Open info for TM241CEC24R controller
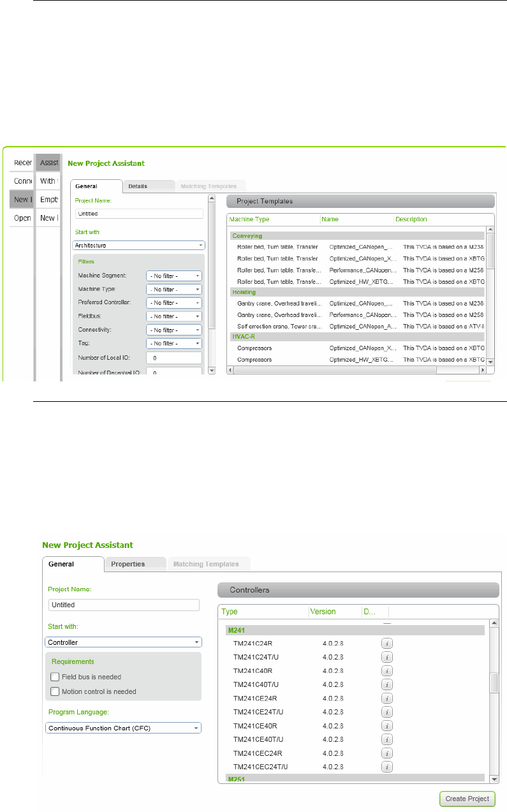 pyautogui.click(x=387, y=753)
